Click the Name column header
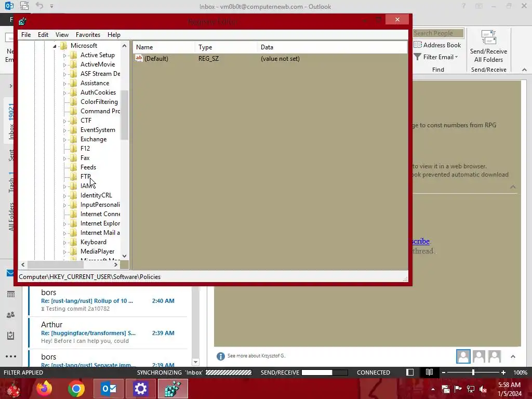This screenshot has width=532, height=399. pos(164,47)
